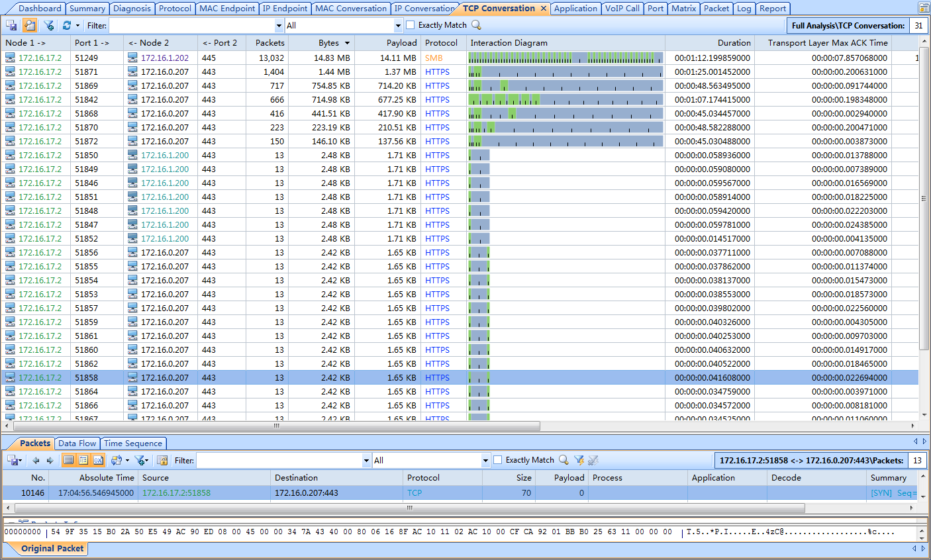Click the previous packet arrow icon

36,460
